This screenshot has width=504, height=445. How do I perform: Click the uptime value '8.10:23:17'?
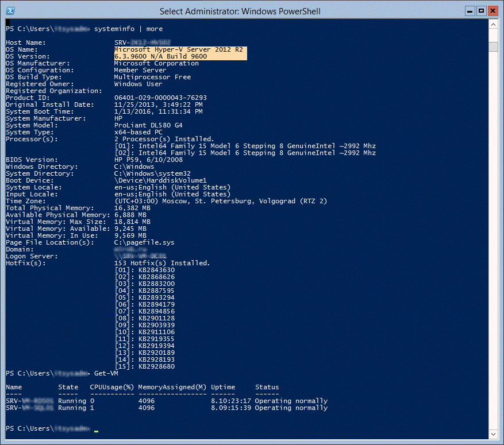pyautogui.click(x=231, y=401)
